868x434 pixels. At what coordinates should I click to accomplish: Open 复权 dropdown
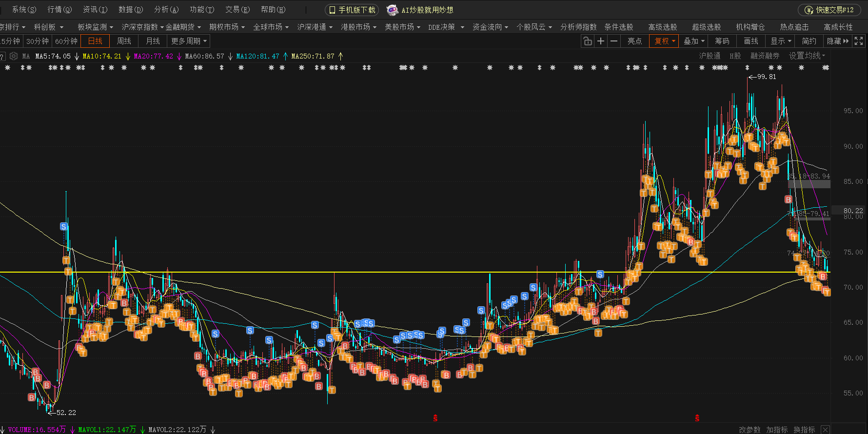pos(664,41)
